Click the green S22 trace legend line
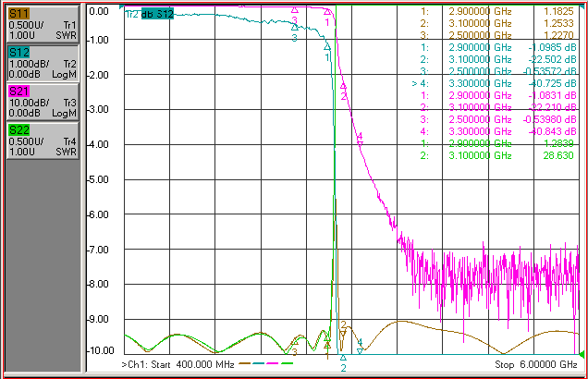 [287, 363]
